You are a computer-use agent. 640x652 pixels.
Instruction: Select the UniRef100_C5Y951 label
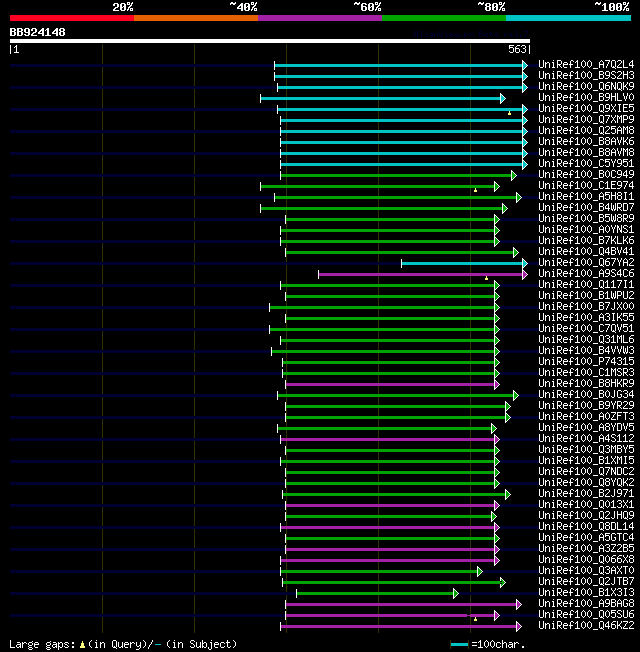tap(586, 163)
